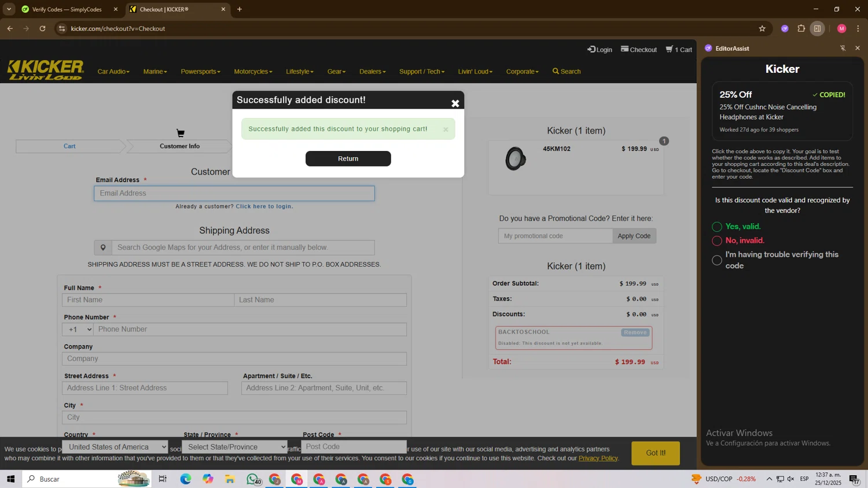Toggle the browser side panel icon

pyautogui.click(x=818, y=28)
